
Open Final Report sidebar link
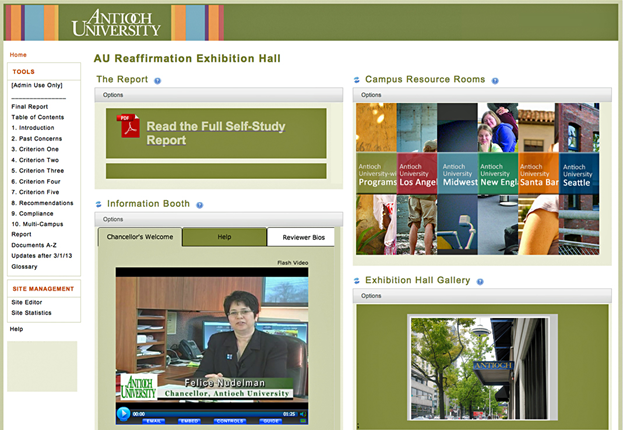tap(30, 107)
